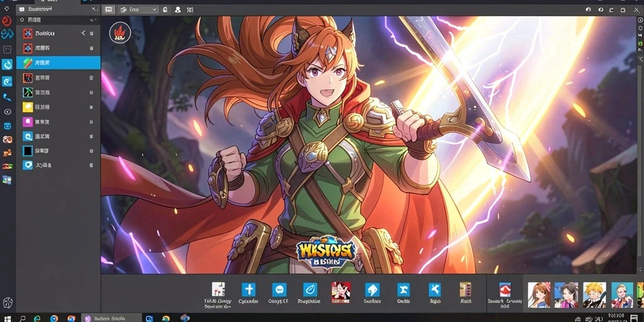Open the dropdown in the top toolbar
The image size is (644, 322).
138,9
